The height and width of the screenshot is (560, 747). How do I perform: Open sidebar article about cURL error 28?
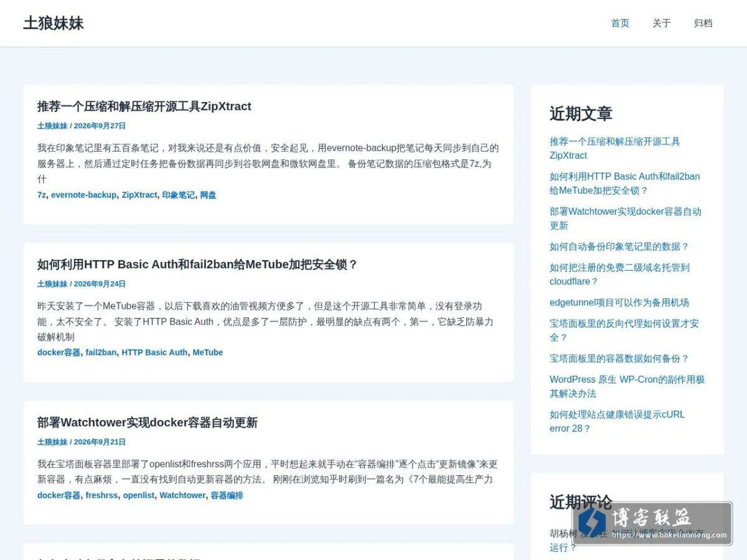point(617,421)
